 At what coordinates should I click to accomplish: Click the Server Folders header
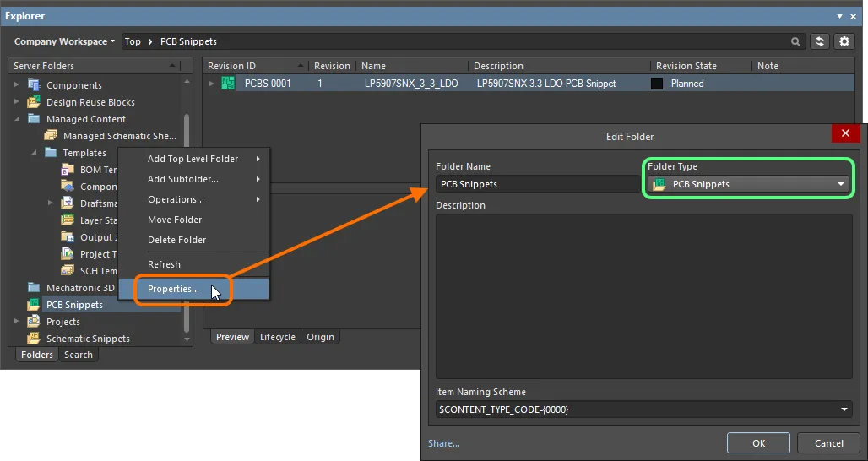[94, 66]
